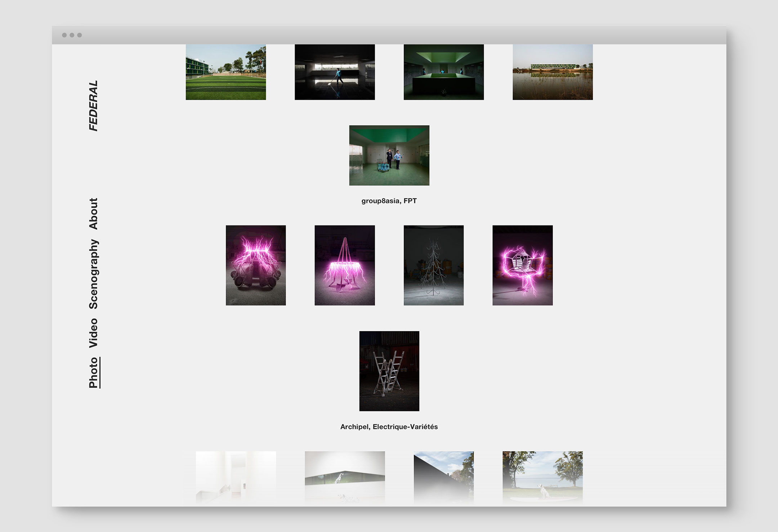
Task: View the dark hallway photo with a person mopping
Action: (x=335, y=72)
